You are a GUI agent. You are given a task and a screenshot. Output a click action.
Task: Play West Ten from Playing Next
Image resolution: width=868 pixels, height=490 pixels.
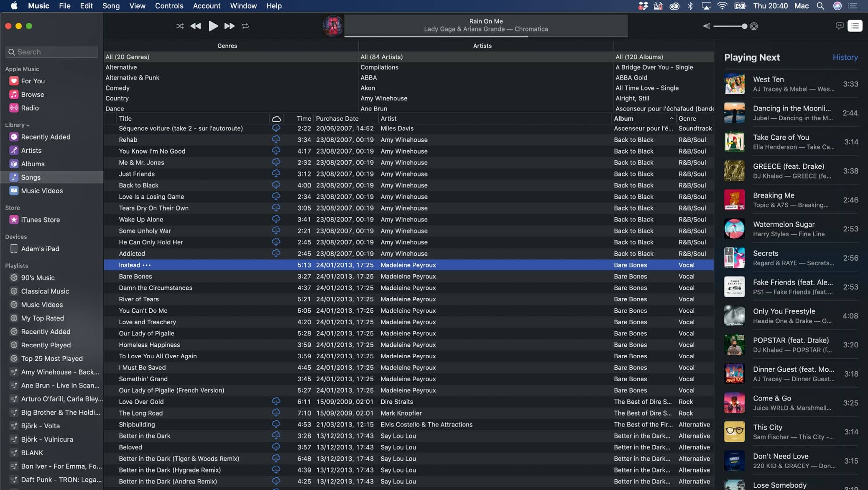coord(791,84)
